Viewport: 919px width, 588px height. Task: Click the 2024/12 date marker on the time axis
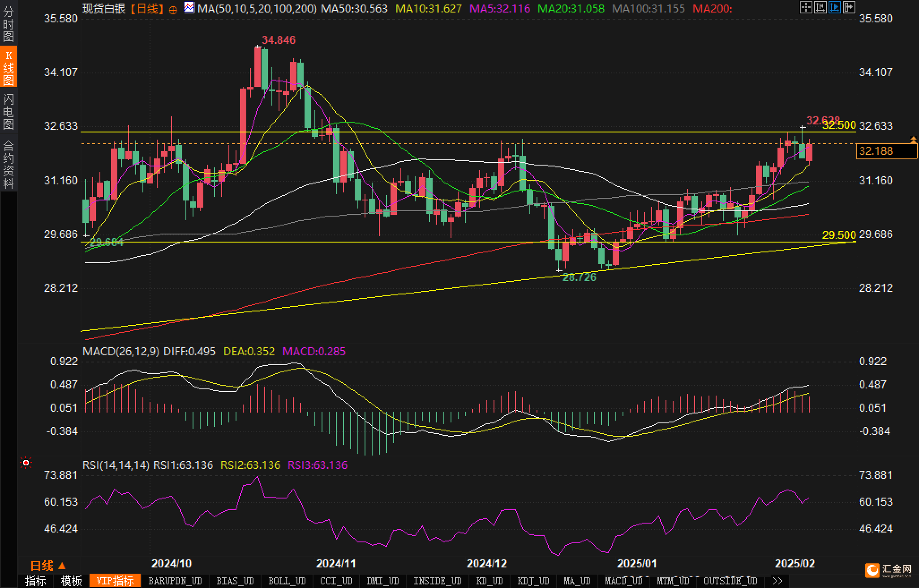pos(487,563)
